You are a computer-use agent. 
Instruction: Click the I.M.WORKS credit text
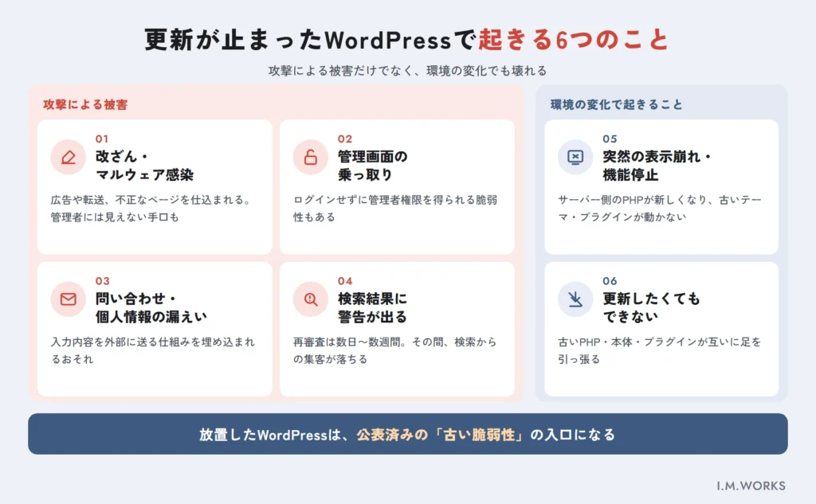point(751,486)
